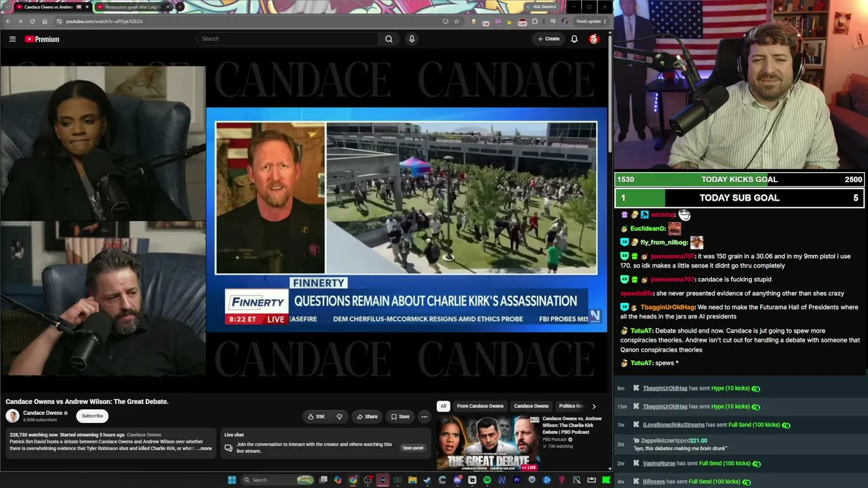The height and width of the screenshot is (488, 868).
Task: Open VapingNurse username in kicks feed
Action: pos(658,464)
